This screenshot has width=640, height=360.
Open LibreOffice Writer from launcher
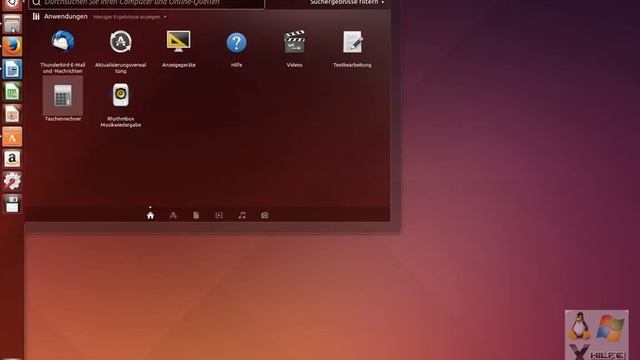tap(12, 69)
